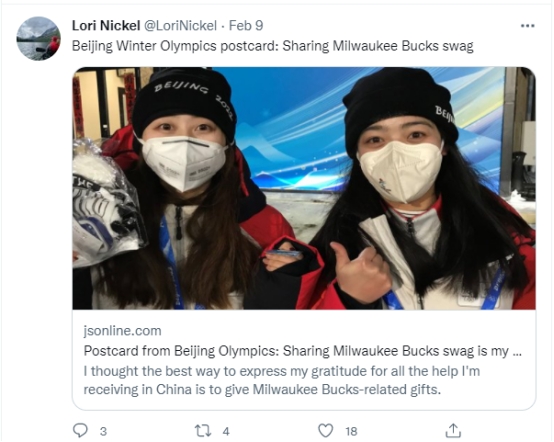554x442 pixels.
Task: Open the Feb 9 timestamp permalink
Action: click(x=246, y=26)
